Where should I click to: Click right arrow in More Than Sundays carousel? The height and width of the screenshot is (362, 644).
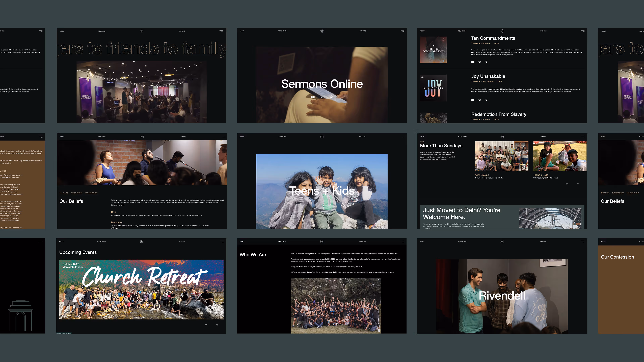[578, 184]
